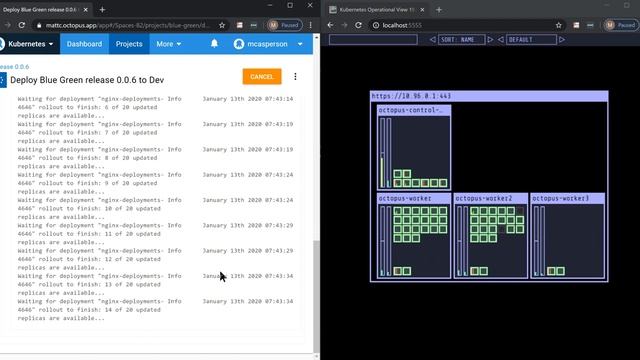Viewport: 640px width, 360px height.
Task: Go back in the localhost:5555 browser
Action: tap(331, 25)
